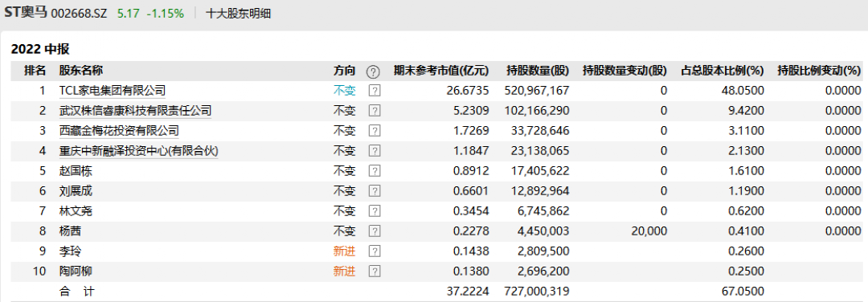Open question-mark box for 林文尧 row

pyautogui.click(x=375, y=211)
